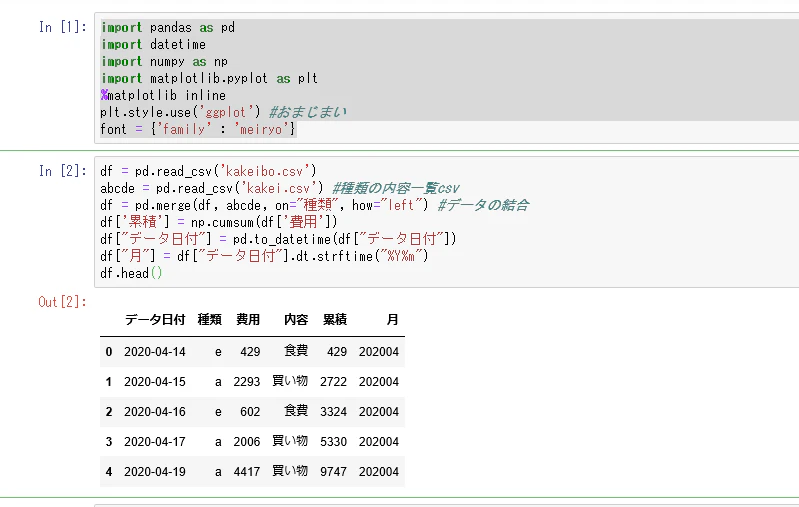Click the '%matplotlib inline' magic line
Image resolution: width=799 pixels, height=507 pixels.
[x=163, y=95]
